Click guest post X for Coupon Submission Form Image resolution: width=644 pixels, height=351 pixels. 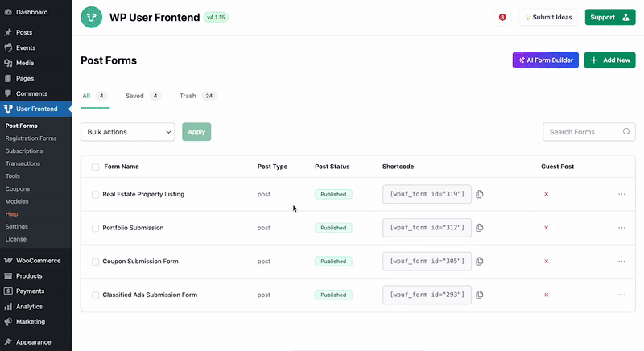tap(547, 262)
